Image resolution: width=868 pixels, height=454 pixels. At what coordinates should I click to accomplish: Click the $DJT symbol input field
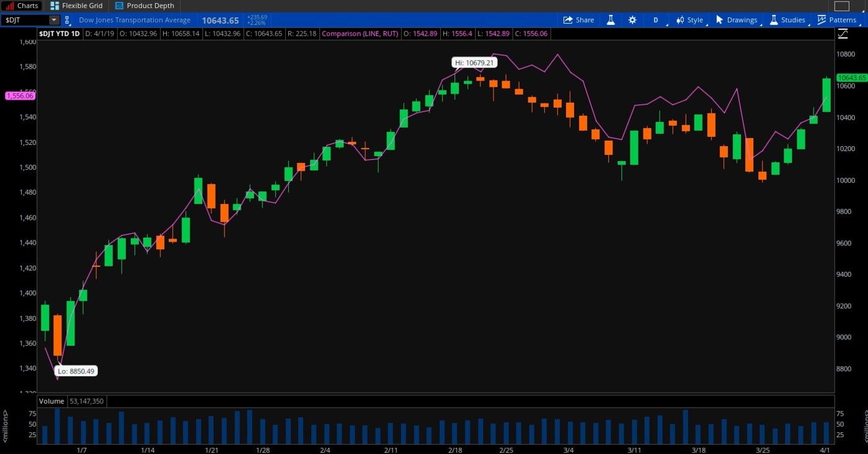tap(24, 20)
